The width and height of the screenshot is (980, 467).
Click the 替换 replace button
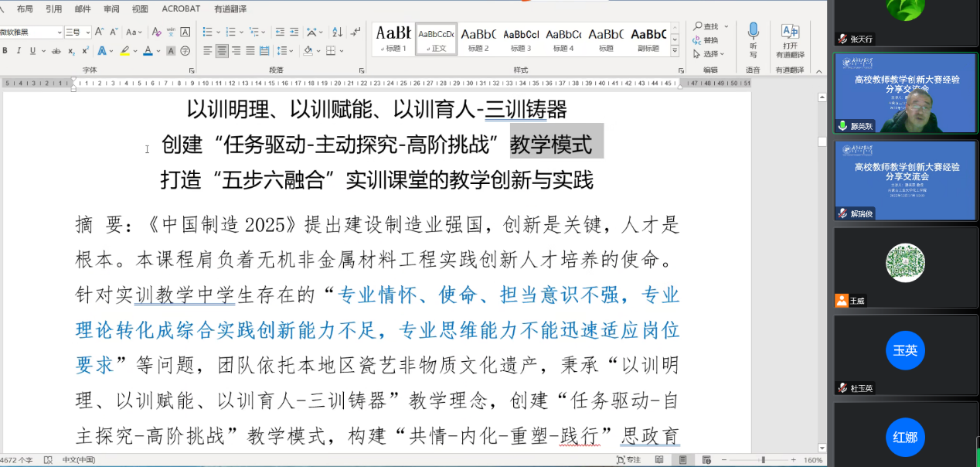click(706, 40)
